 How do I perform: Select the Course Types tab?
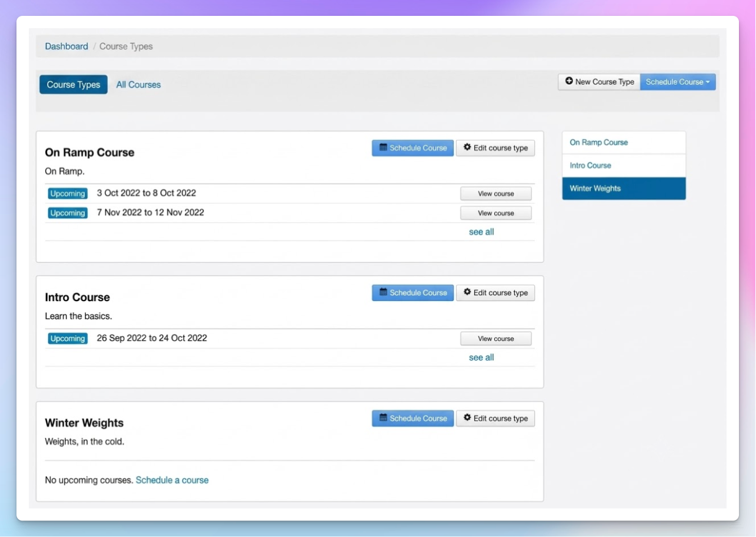(x=74, y=85)
